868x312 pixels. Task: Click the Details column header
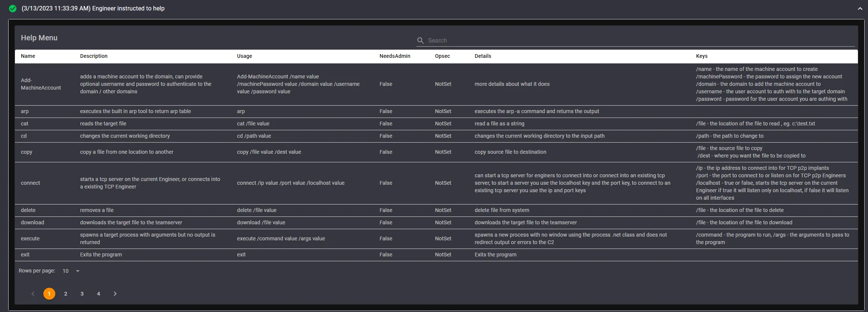click(483, 56)
